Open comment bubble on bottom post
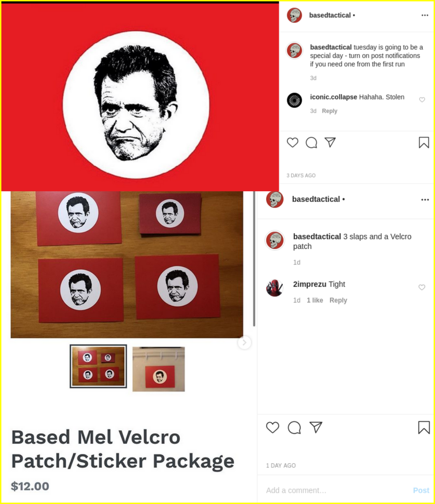This screenshot has width=435, height=504. tap(294, 427)
